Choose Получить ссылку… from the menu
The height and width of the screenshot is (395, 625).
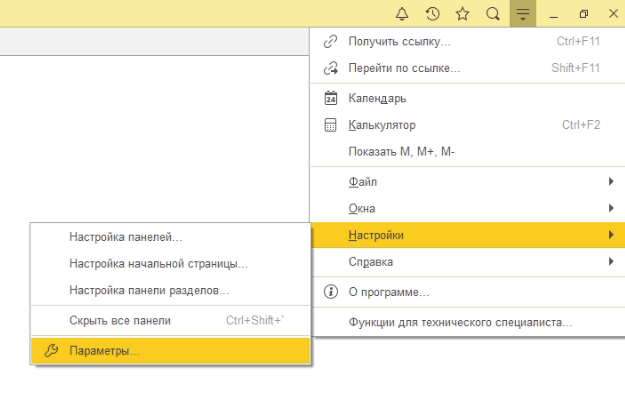(468, 41)
